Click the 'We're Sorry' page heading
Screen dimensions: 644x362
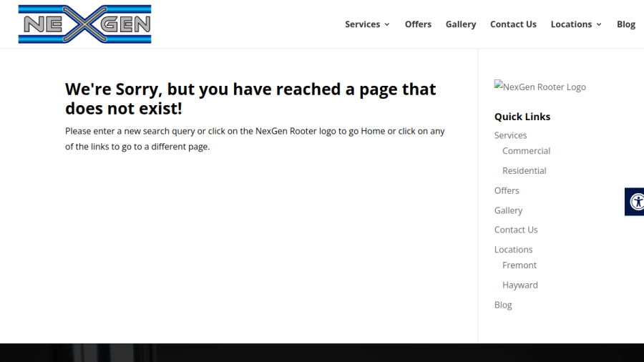click(250, 99)
